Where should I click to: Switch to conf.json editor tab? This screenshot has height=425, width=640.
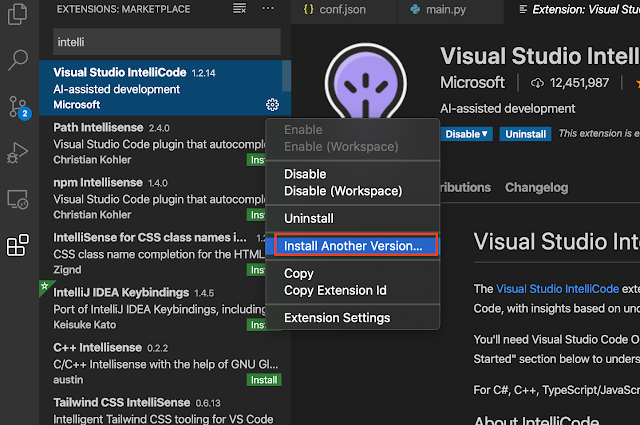click(x=344, y=10)
